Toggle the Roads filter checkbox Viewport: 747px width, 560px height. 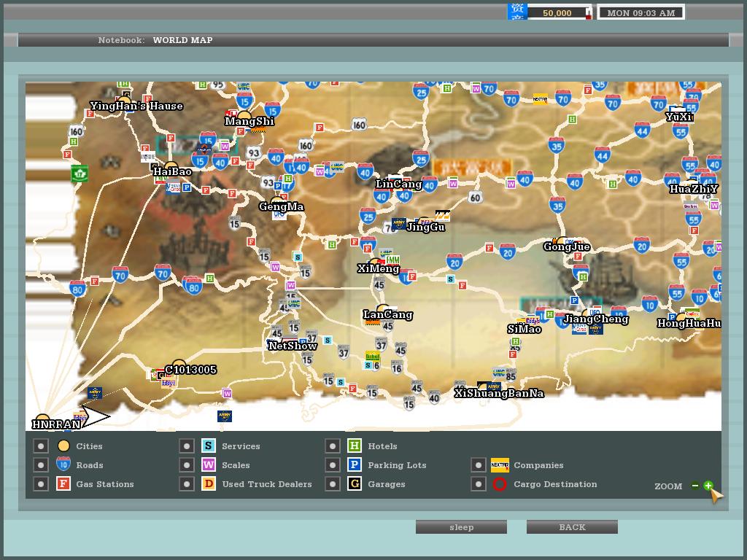[41, 465]
